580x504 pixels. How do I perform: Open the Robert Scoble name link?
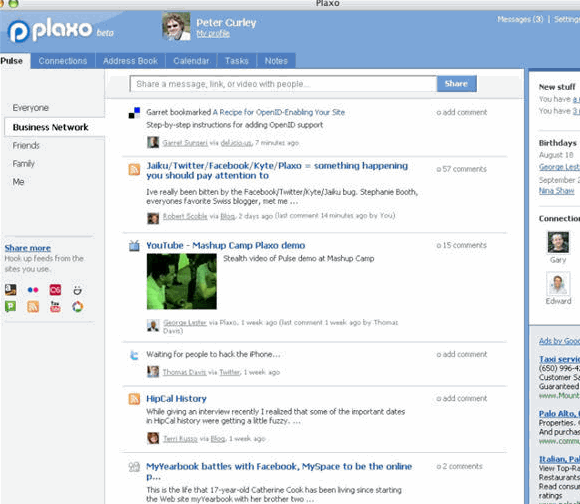[185, 216]
